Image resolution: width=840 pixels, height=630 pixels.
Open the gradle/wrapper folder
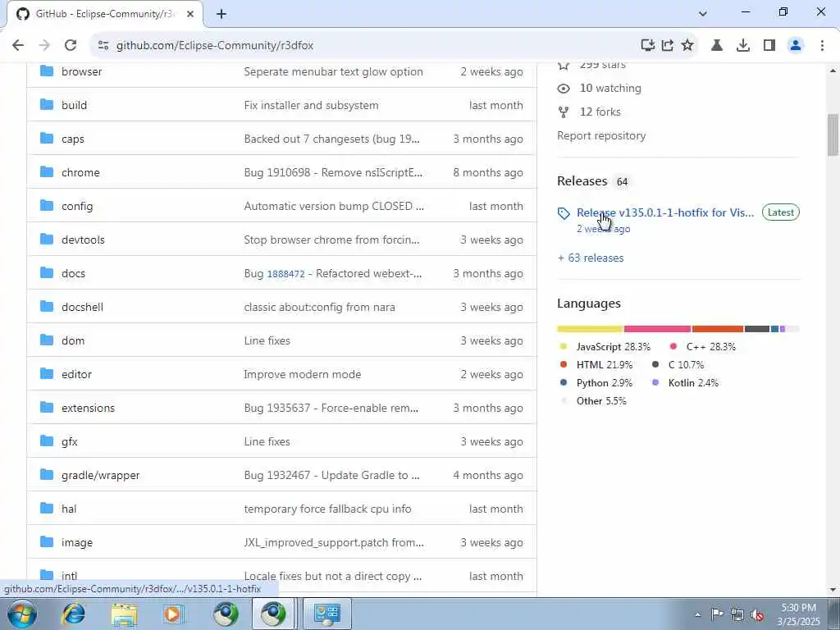(101, 475)
